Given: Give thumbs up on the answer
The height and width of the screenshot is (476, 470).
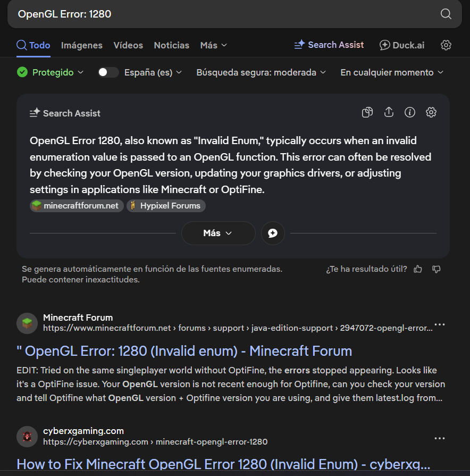Looking at the screenshot, I should [418, 269].
